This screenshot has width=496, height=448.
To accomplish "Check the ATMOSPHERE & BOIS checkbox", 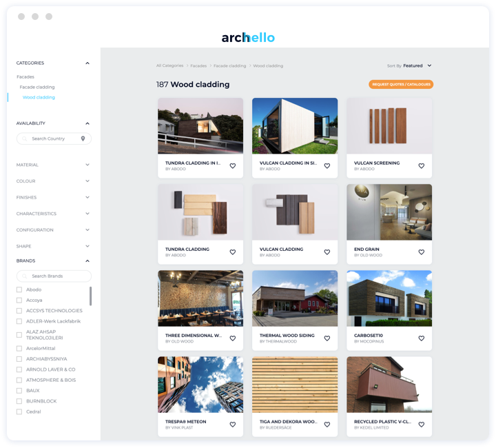I will click(x=19, y=380).
